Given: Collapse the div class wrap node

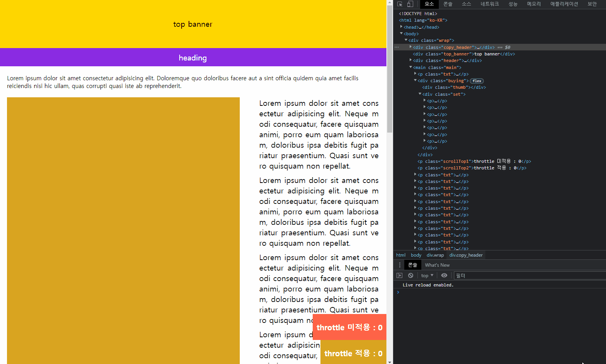Looking at the screenshot, I should [406, 40].
